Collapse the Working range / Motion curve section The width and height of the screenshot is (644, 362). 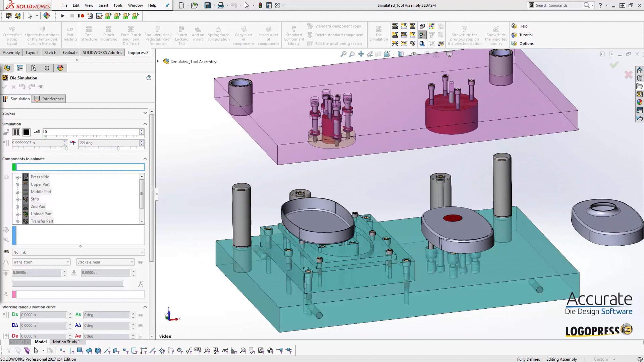(x=145, y=306)
